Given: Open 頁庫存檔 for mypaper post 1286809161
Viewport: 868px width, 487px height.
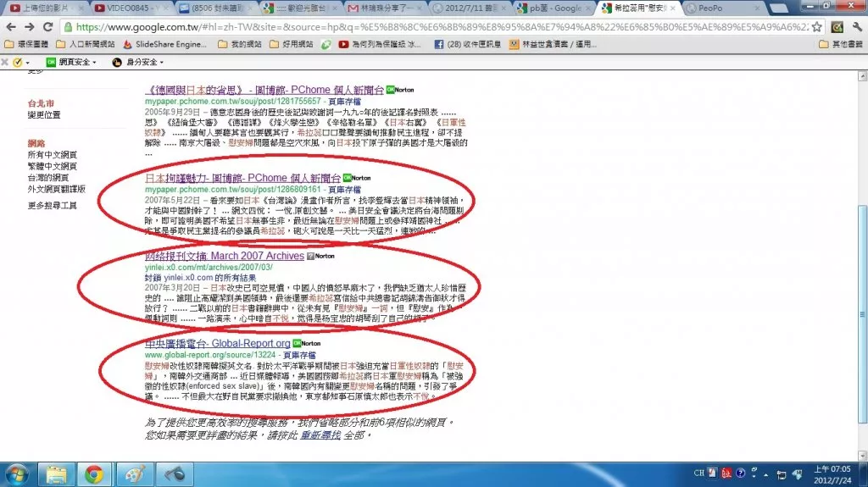Looking at the screenshot, I should (345, 189).
